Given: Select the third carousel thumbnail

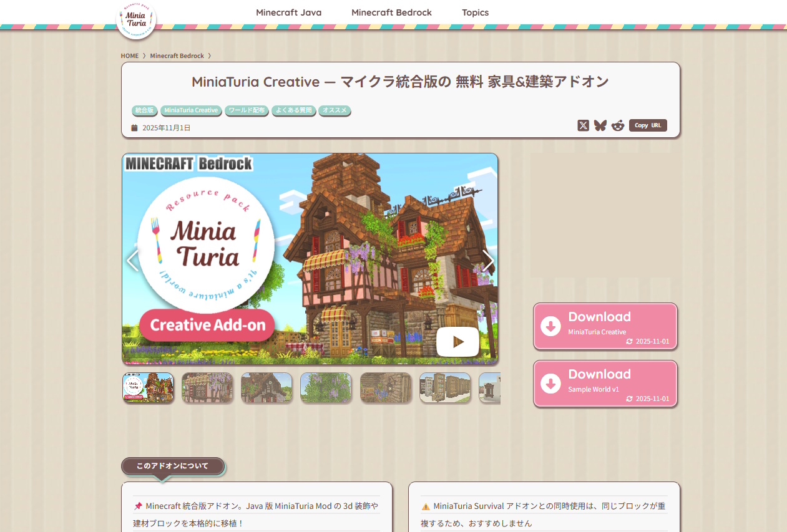Looking at the screenshot, I should tap(266, 387).
